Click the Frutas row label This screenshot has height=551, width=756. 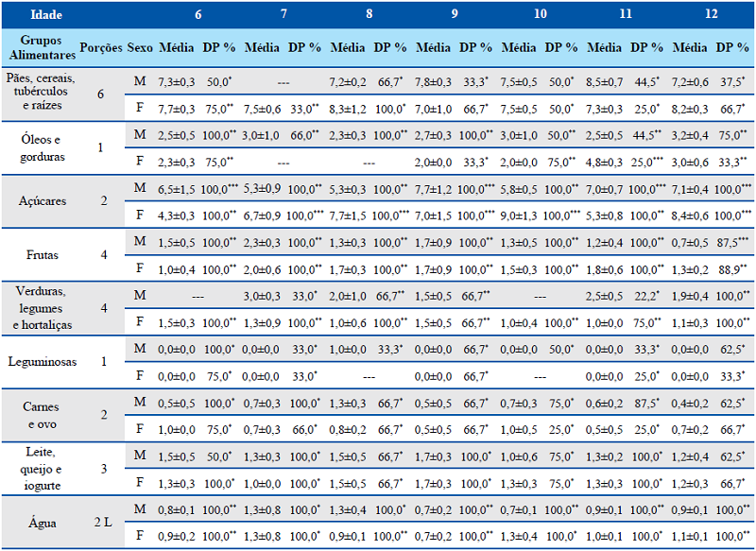tap(41, 255)
